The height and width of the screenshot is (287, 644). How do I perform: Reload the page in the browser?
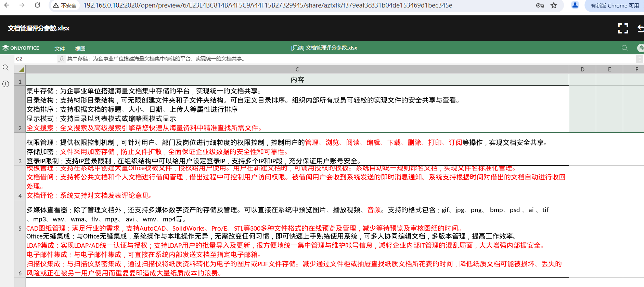(x=38, y=5)
